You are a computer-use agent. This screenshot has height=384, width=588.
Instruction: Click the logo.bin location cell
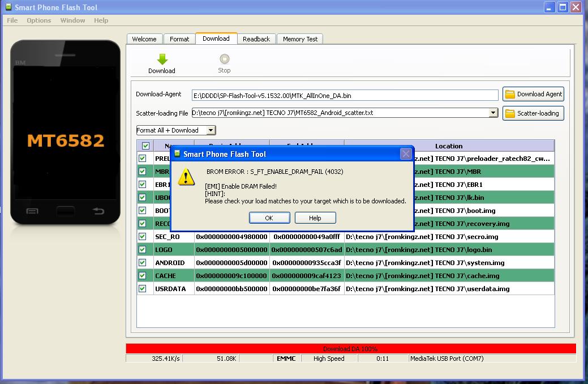(x=449, y=250)
